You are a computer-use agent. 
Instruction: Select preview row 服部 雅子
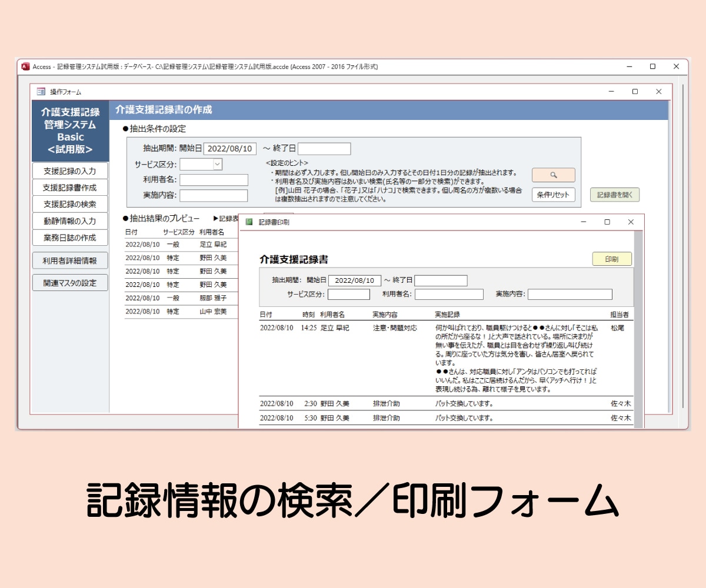coord(181,298)
